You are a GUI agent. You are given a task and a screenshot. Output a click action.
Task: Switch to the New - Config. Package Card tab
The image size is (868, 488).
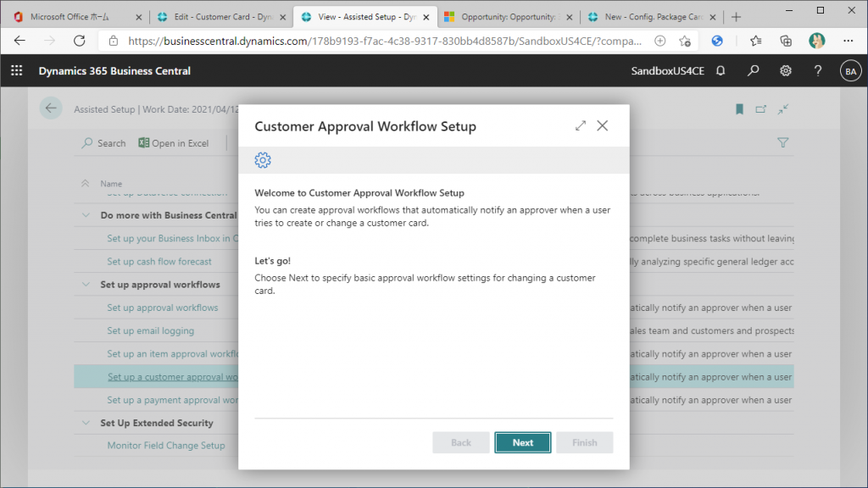[x=652, y=17]
